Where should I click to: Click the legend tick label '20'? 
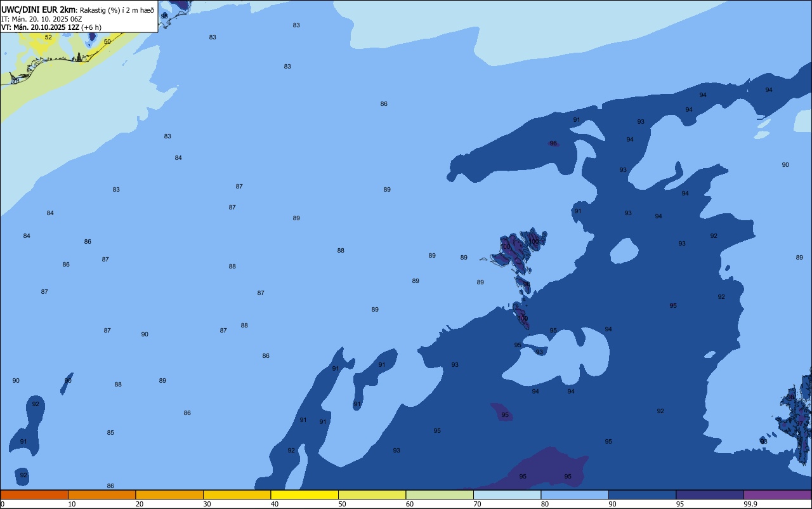tap(140, 504)
